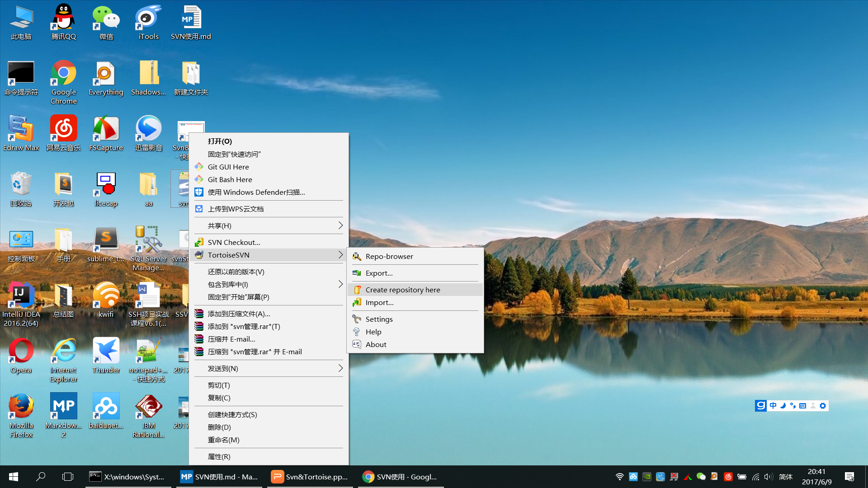Open the licecap shortcut
This screenshot has width=868, height=488.
(x=106, y=189)
